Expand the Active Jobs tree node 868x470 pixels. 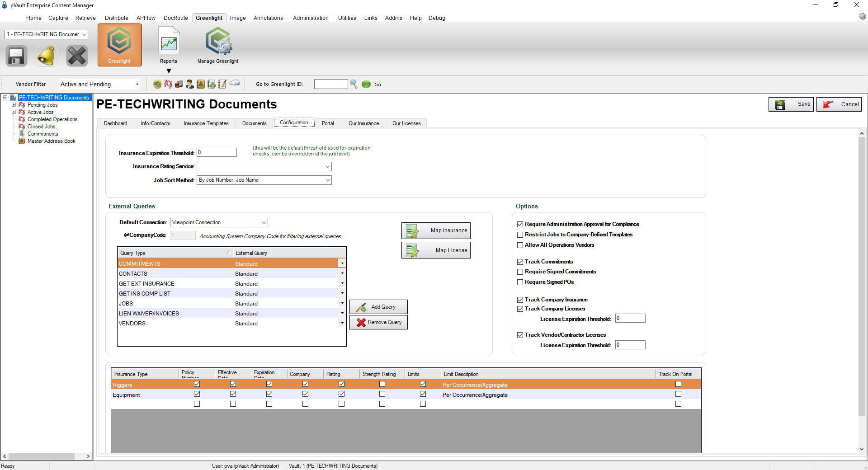[x=14, y=112]
